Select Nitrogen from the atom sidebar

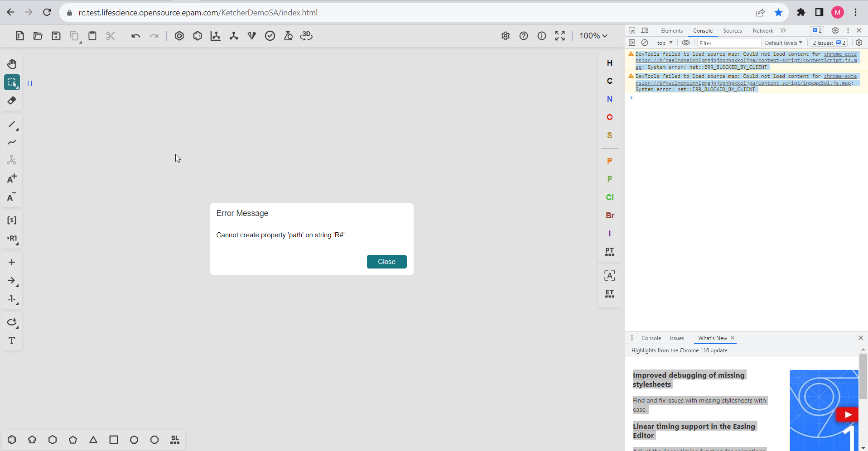(x=610, y=99)
